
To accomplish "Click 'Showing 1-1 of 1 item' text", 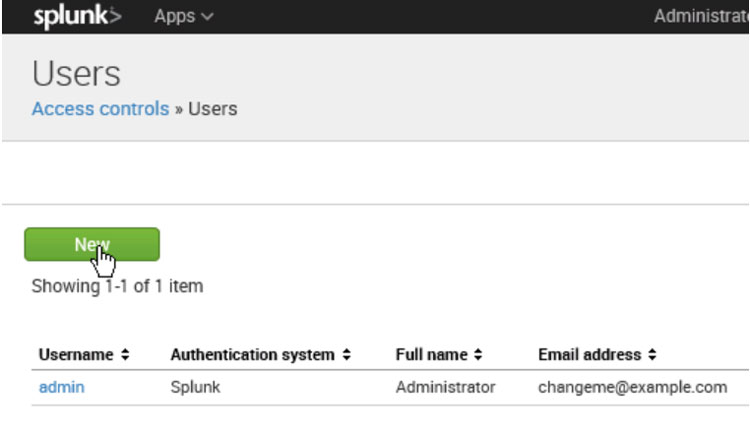I will click(117, 286).
